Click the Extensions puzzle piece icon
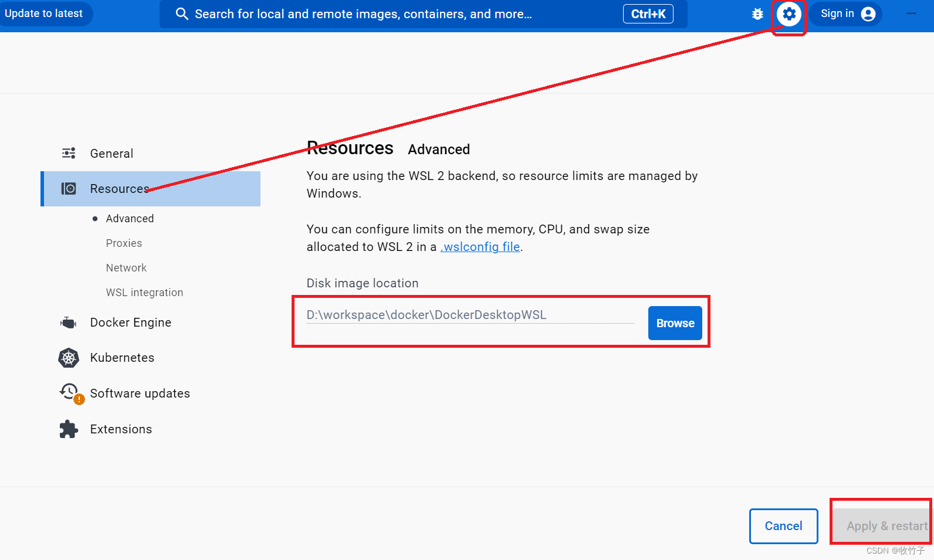This screenshot has width=934, height=560. [x=69, y=429]
